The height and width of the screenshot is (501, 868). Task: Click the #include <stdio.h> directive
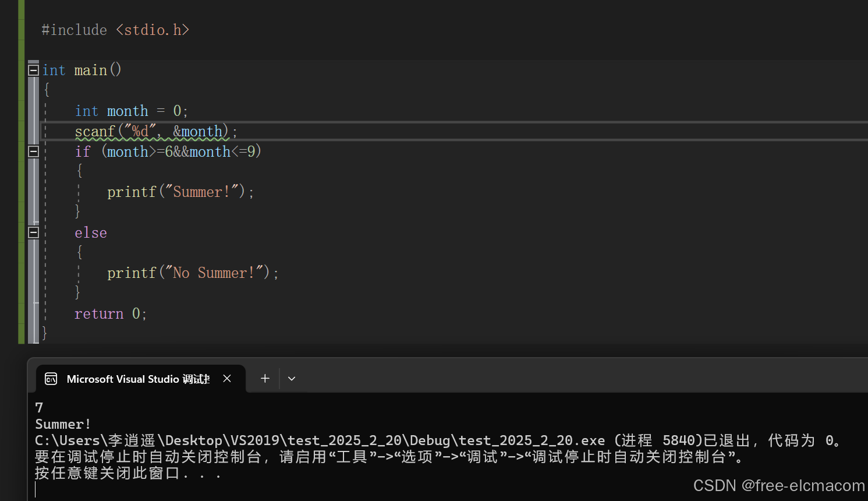[x=115, y=29]
